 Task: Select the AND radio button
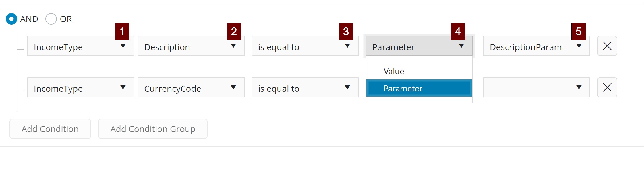coord(11,19)
